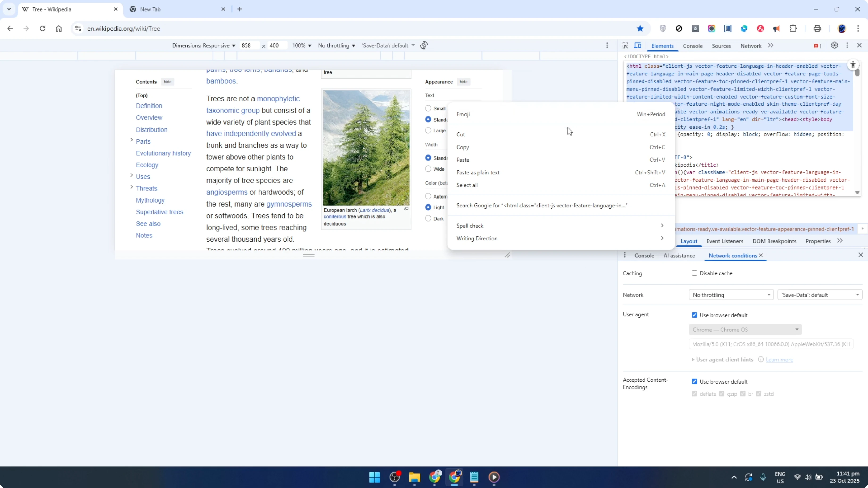Screen dimensions: 868x488
Task: Open the Windows Start menu on taskbar
Action: click(374, 477)
